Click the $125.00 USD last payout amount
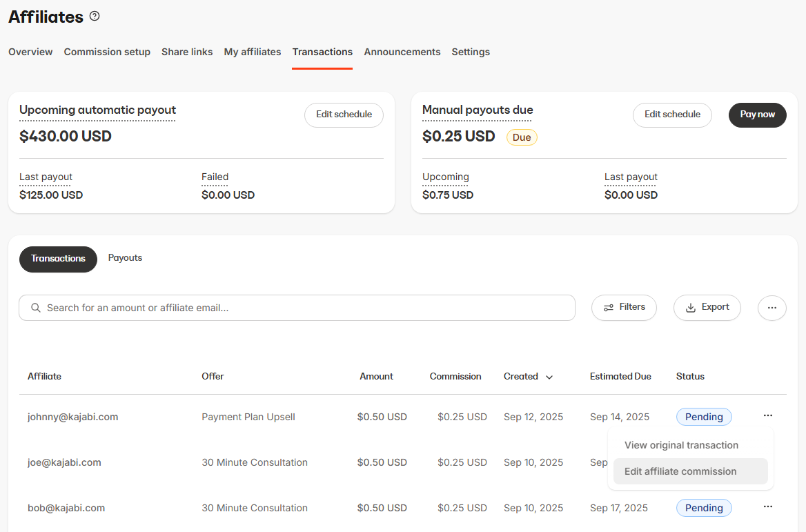The height and width of the screenshot is (532, 806). pyautogui.click(x=51, y=195)
